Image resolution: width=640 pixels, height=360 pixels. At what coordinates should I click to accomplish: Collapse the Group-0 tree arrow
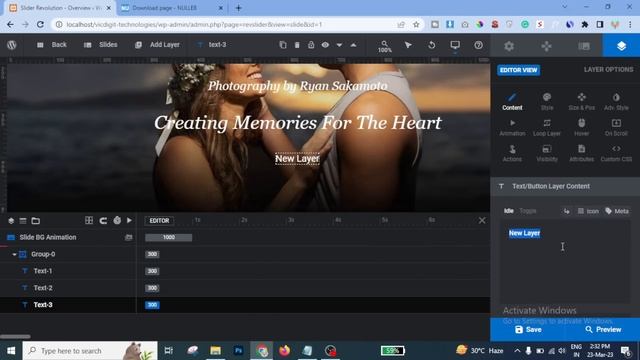pos(14,254)
